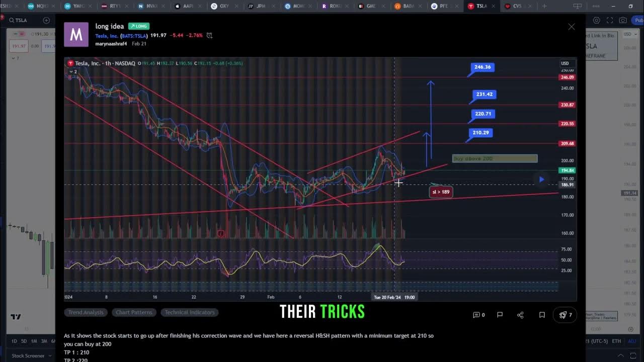Toggle fullscreen mode icon in the top toolbar
The width and height of the screenshot is (644, 362).
pos(610,20)
